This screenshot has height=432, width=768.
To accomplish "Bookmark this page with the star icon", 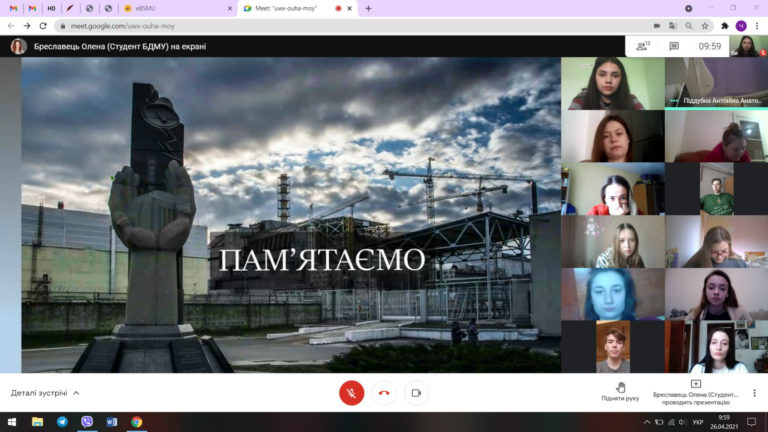I will click(x=703, y=26).
